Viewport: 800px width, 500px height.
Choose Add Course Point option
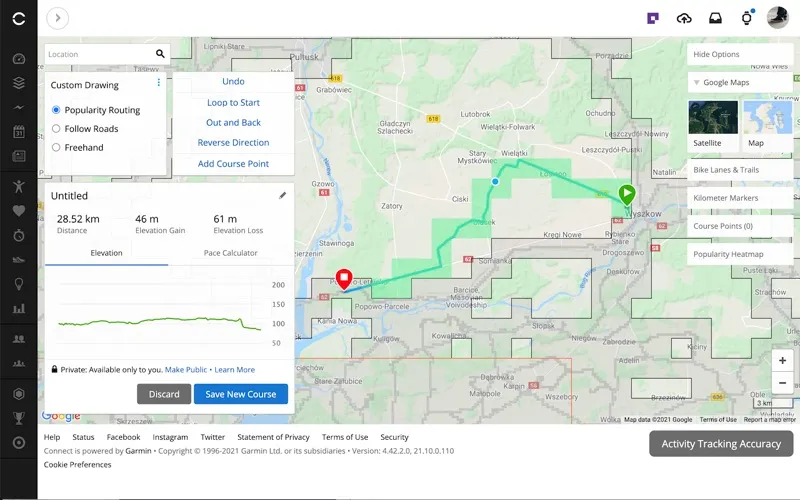(x=234, y=164)
